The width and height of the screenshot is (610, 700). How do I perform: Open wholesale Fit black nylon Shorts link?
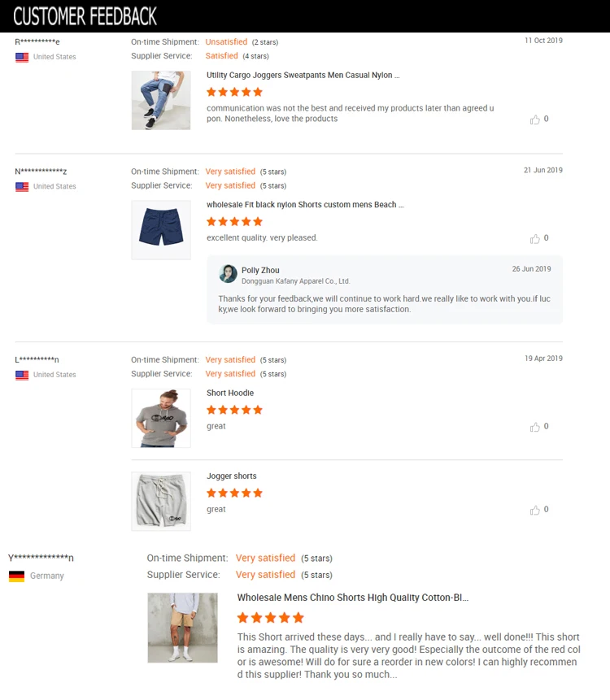(305, 205)
